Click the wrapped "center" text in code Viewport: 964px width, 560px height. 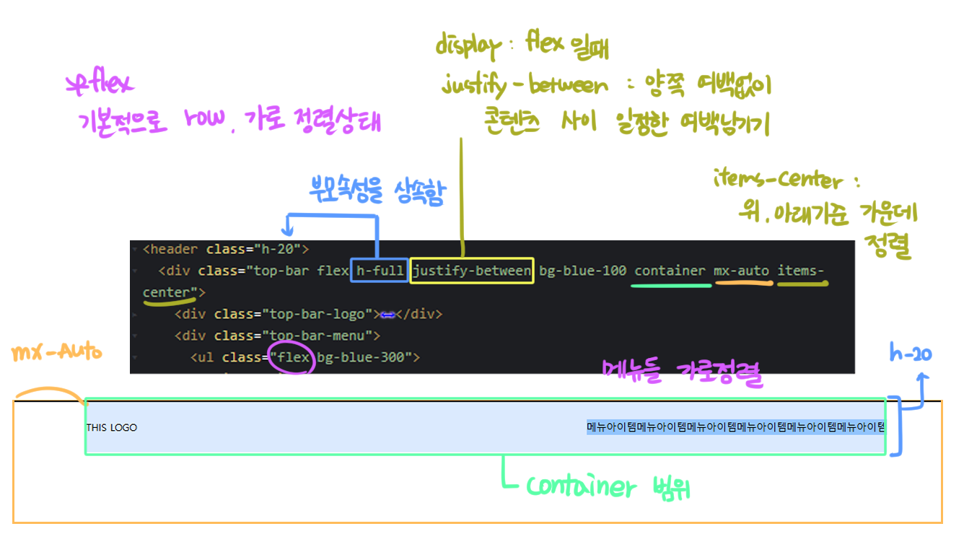click(167, 292)
